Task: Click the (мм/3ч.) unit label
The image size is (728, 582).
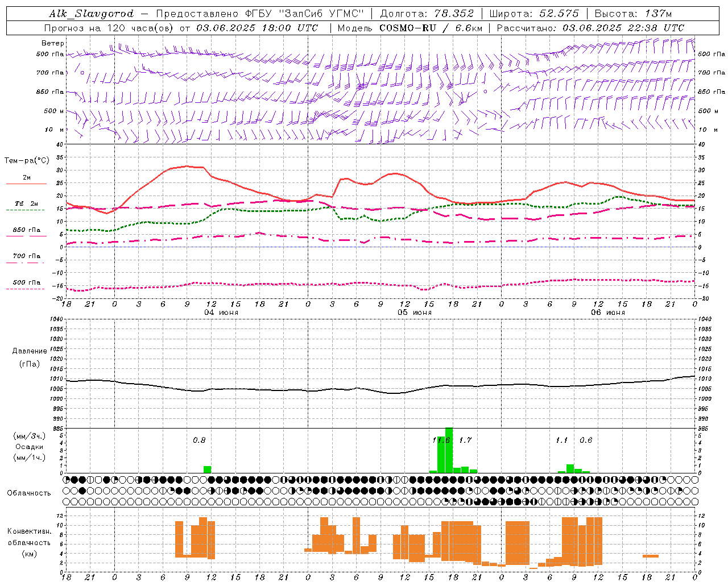Action: click(x=29, y=436)
